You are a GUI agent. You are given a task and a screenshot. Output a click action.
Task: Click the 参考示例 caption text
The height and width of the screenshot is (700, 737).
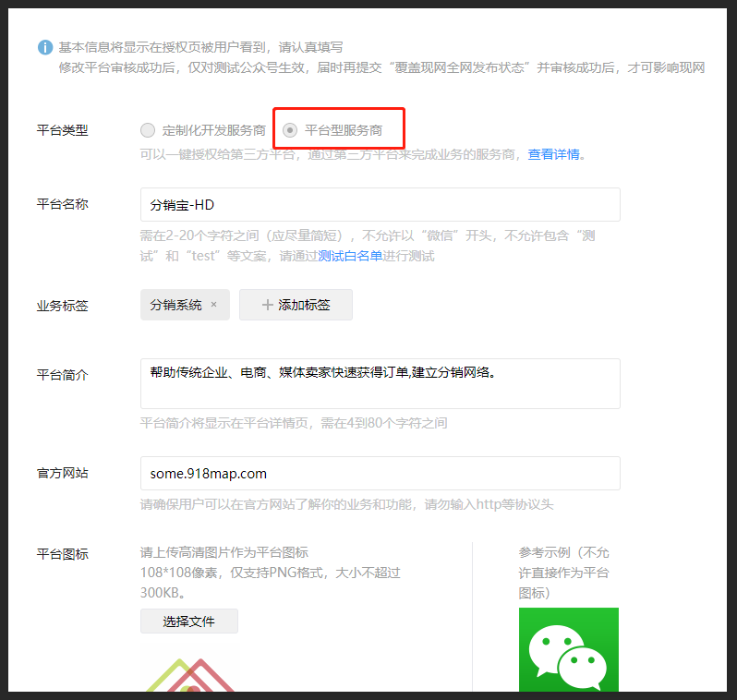[x=563, y=573]
